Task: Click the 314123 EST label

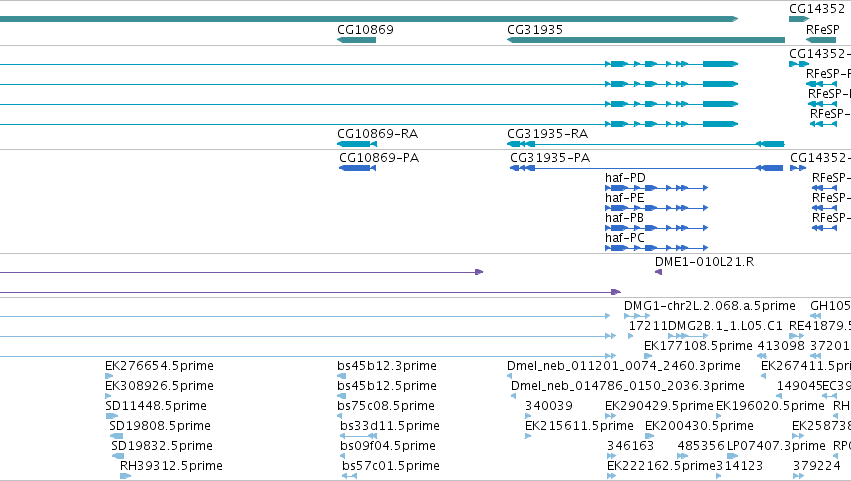Action: (x=739, y=466)
